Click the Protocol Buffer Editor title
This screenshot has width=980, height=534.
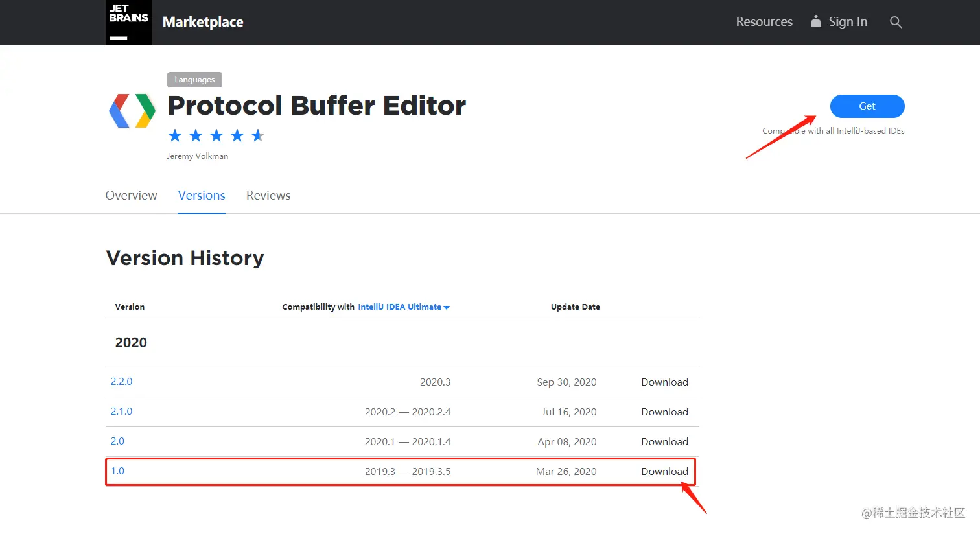pos(317,106)
